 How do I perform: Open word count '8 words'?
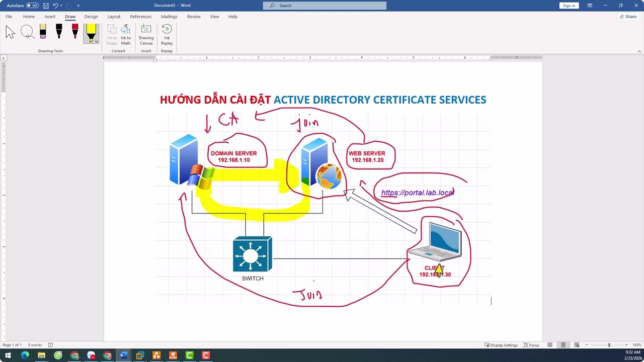click(x=35, y=345)
